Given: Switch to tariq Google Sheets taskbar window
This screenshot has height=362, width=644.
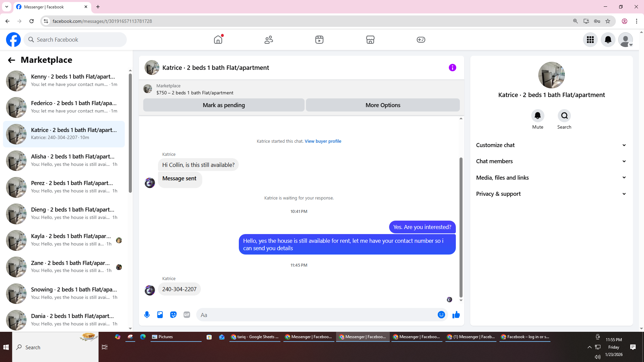Looking at the screenshot, I should coord(255,337).
